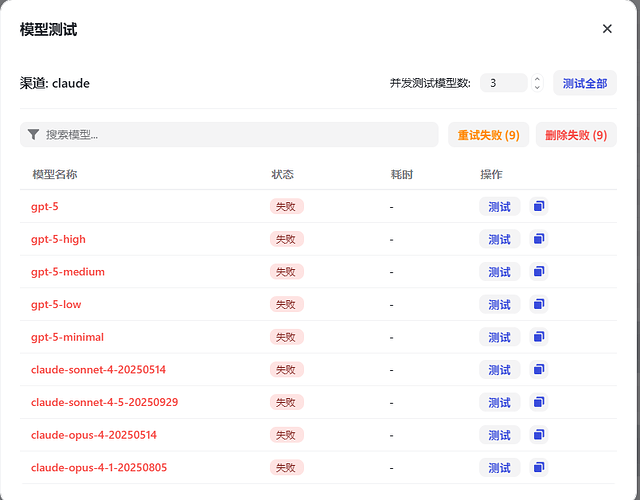This screenshot has height=500, width=640.
Task: Test the gpt-5 model
Action: pos(500,207)
